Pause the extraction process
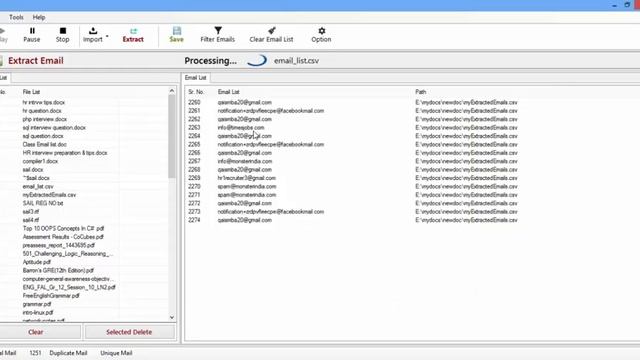Viewport: 640px width, 360px height. coord(32,35)
